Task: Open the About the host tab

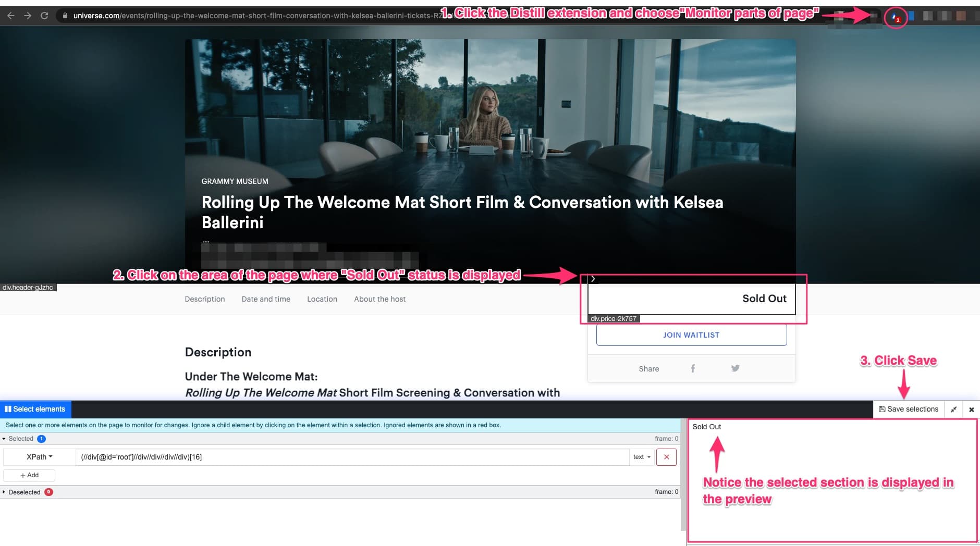Action: pyautogui.click(x=379, y=299)
